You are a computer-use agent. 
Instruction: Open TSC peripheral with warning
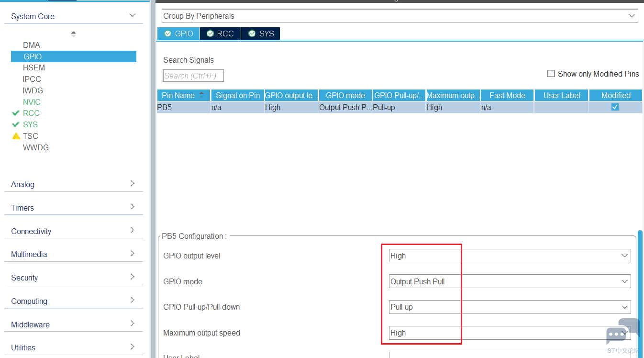coord(31,136)
